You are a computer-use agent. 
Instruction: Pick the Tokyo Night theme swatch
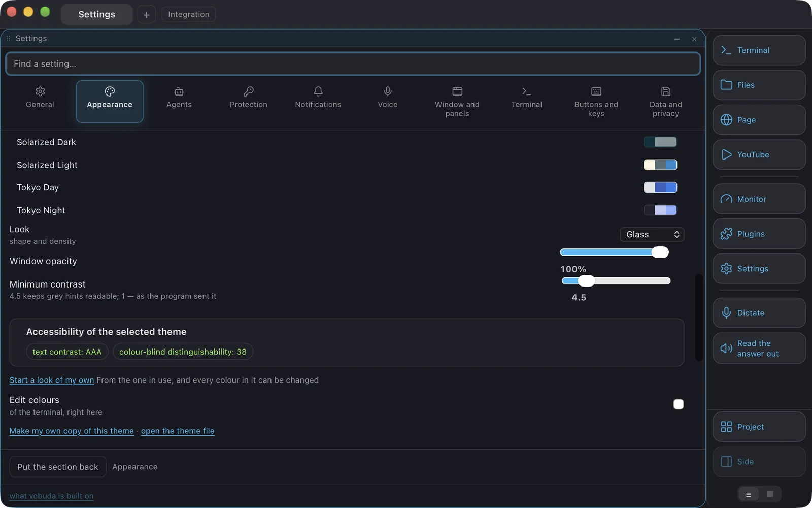[660, 210]
